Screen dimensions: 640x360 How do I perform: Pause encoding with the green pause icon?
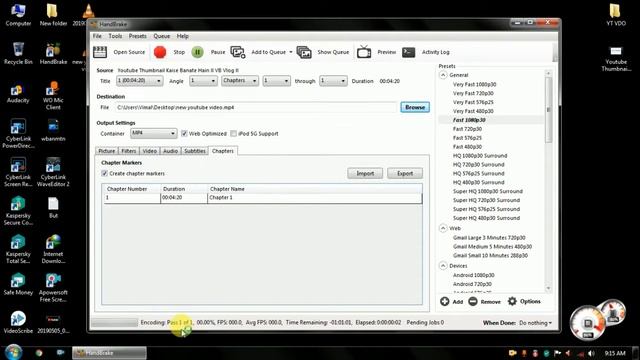pyautogui.click(x=198, y=52)
